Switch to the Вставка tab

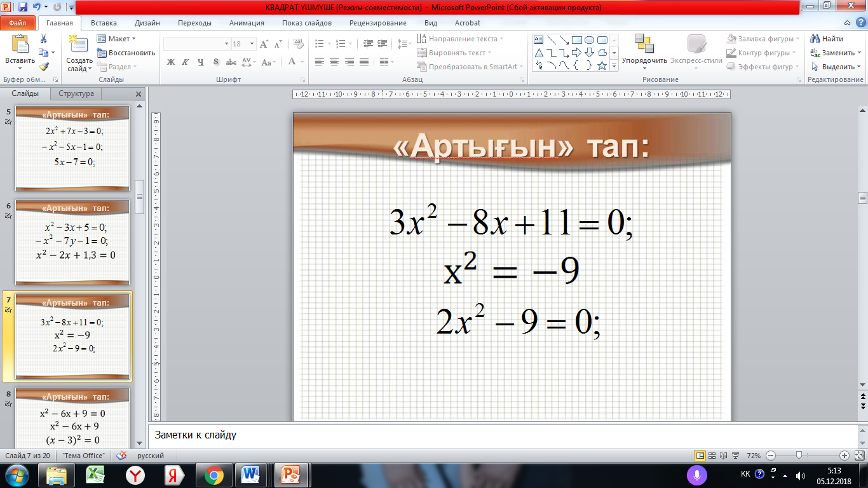point(104,23)
